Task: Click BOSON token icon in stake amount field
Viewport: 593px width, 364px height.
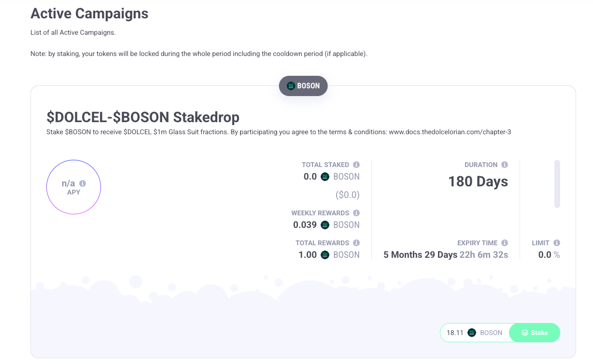Action: [x=472, y=333]
